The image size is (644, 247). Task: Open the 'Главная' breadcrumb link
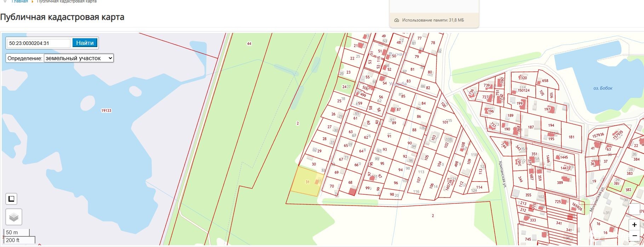tap(20, 1)
